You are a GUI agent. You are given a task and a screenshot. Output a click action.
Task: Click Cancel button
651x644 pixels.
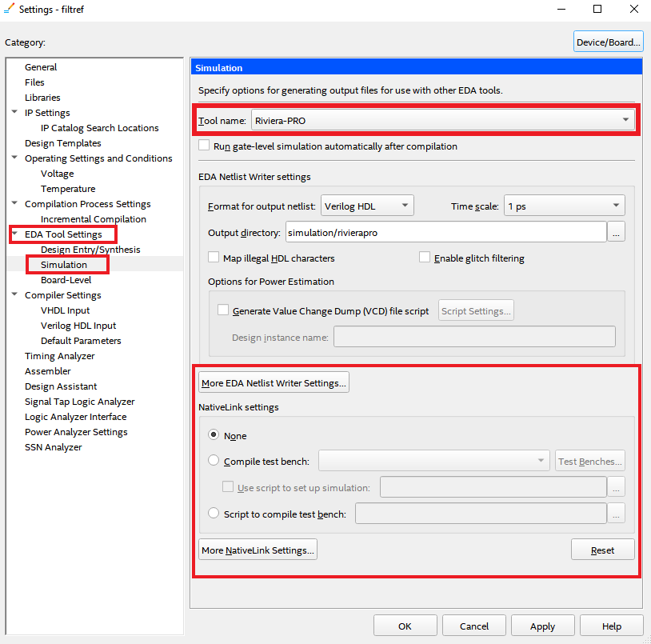click(x=473, y=626)
